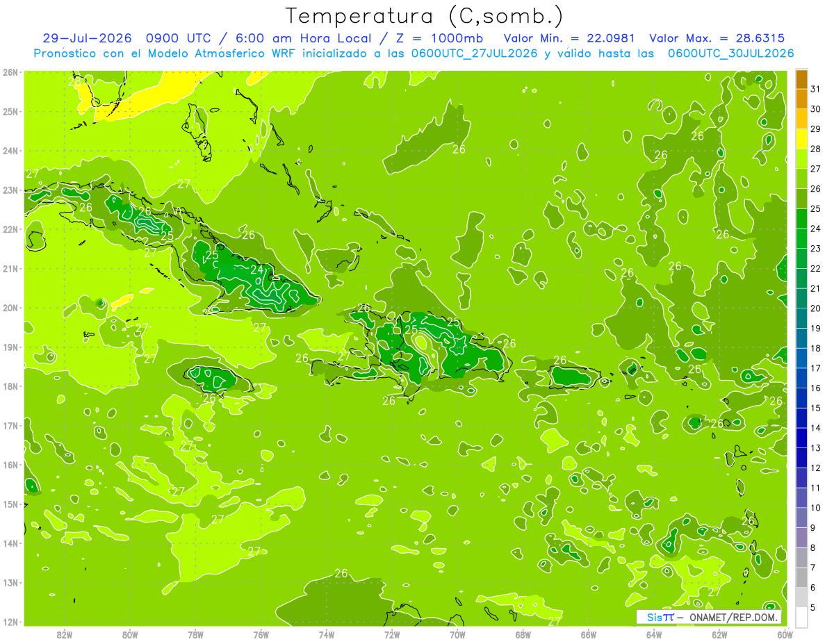Click the 14N latitude axis label
Image resolution: width=834 pixels, height=644 pixels.
[x=10, y=543]
